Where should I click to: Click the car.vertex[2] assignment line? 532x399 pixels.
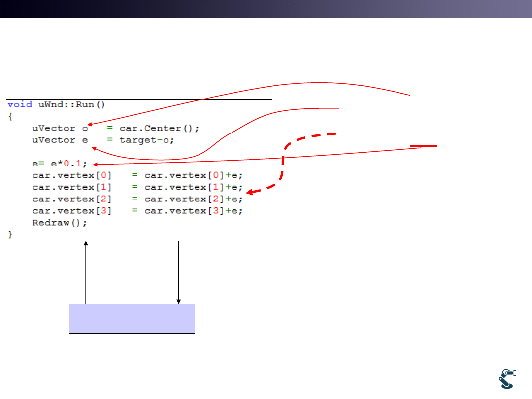click(138, 199)
